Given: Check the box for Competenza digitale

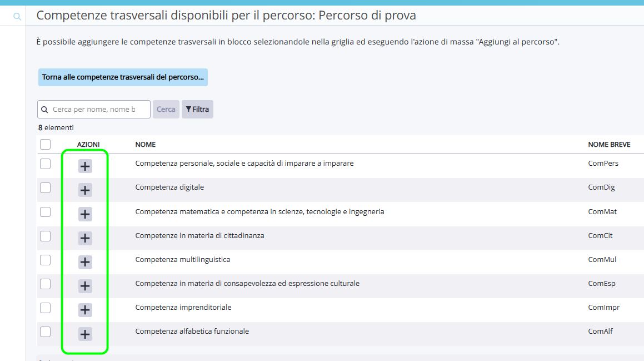Looking at the screenshot, I should (x=46, y=188).
